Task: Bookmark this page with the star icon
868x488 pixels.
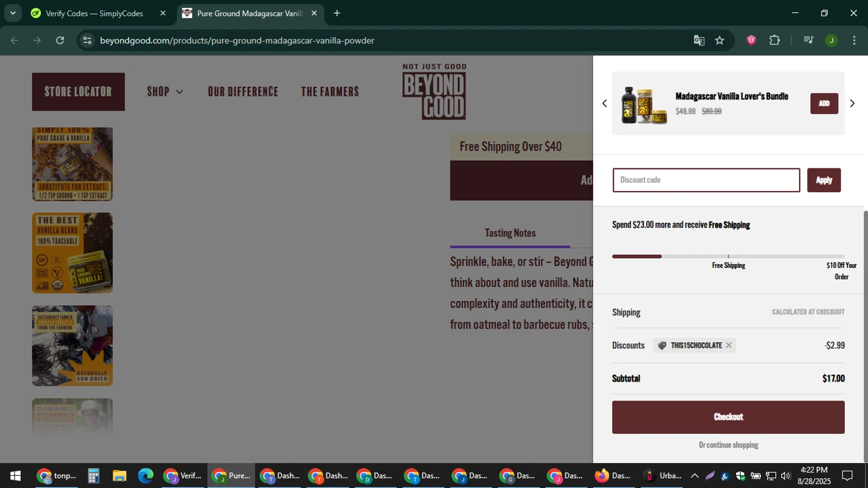Action: 719,41
